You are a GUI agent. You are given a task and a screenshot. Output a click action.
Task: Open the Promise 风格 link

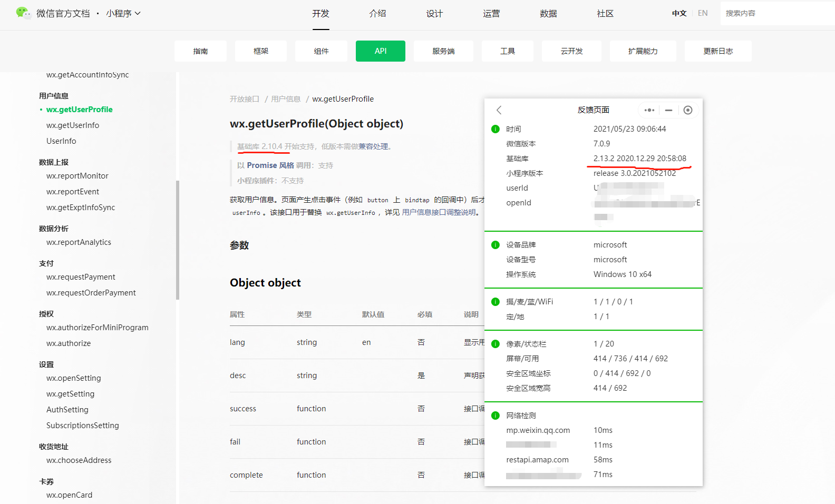click(x=270, y=165)
